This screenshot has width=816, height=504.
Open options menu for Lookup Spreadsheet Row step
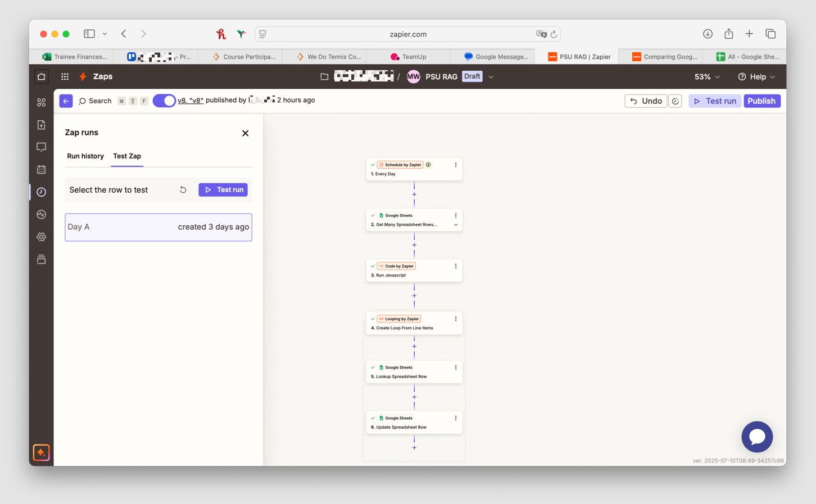pyautogui.click(x=456, y=367)
